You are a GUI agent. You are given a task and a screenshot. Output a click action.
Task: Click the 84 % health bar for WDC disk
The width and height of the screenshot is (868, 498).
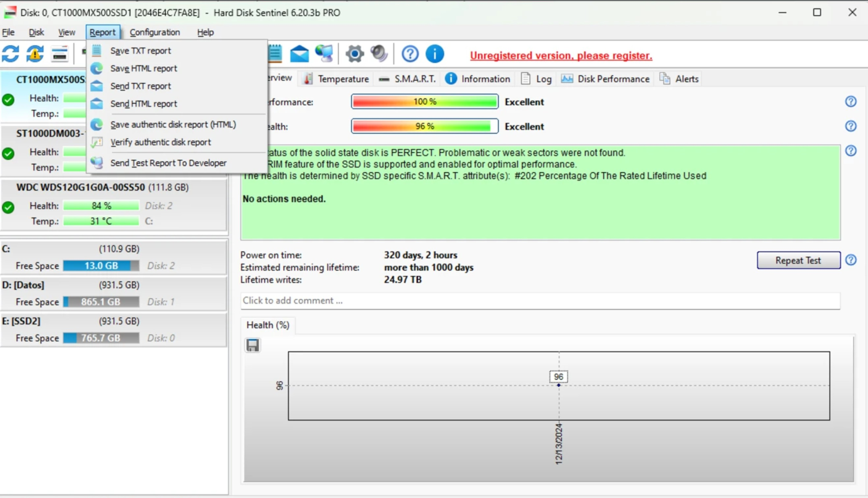[101, 206]
